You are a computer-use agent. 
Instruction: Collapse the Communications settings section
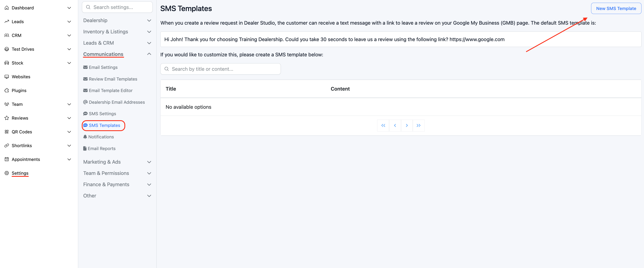coord(149,54)
